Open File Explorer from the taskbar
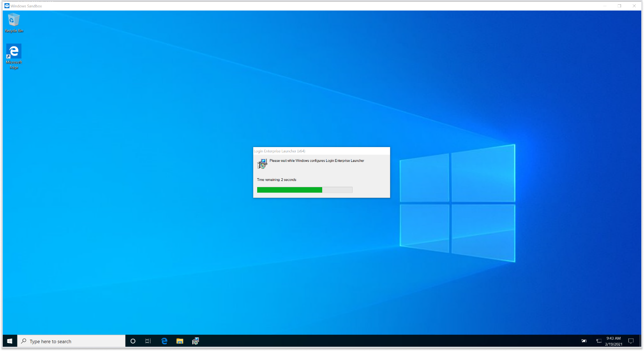 (x=180, y=341)
